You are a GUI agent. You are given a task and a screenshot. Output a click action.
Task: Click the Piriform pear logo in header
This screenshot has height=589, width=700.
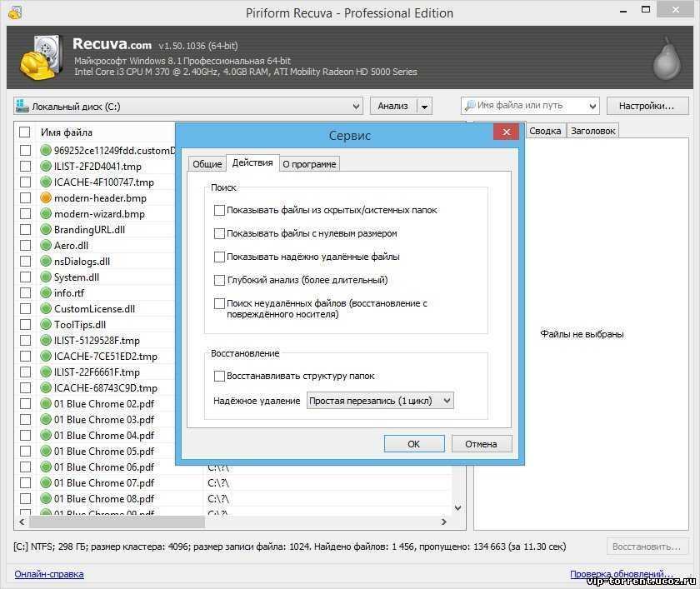[667, 58]
